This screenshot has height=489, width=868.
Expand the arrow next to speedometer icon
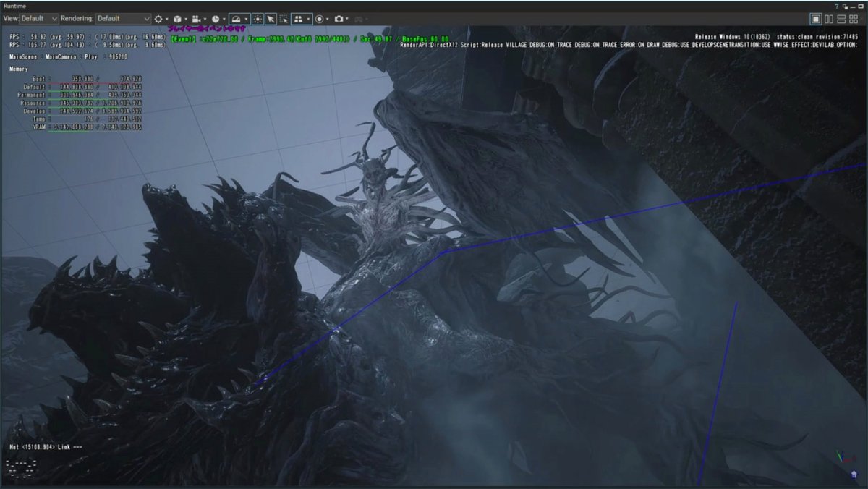coord(247,19)
